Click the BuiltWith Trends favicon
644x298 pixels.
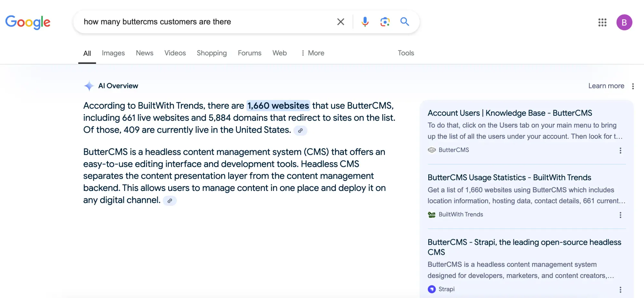[x=431, y=214]
